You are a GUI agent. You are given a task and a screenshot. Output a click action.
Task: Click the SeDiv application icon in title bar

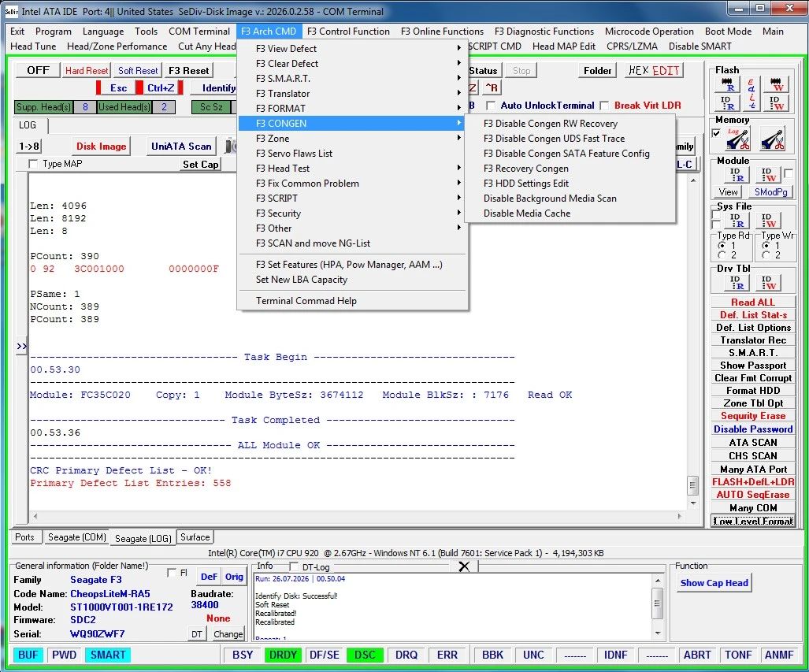click(11, 11)
